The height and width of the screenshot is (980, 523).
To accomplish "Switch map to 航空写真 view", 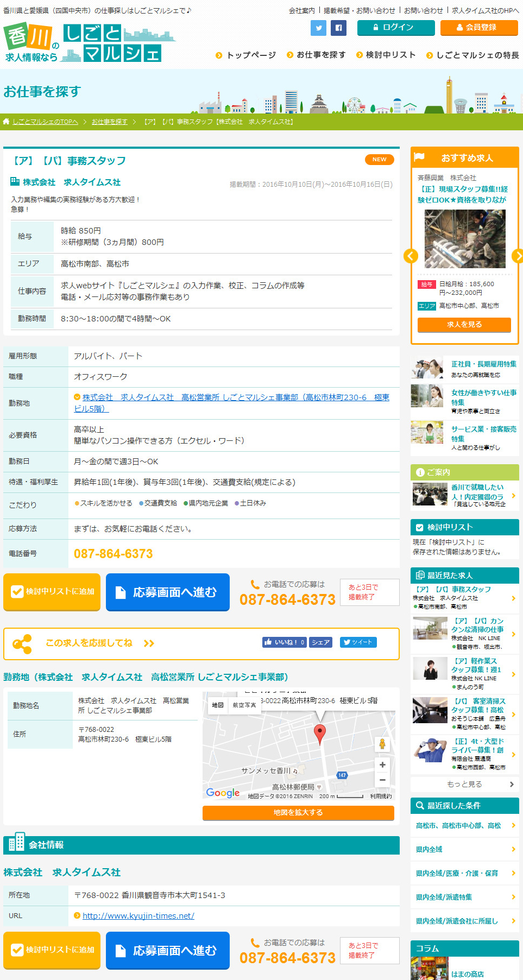I will coord(244,705).
